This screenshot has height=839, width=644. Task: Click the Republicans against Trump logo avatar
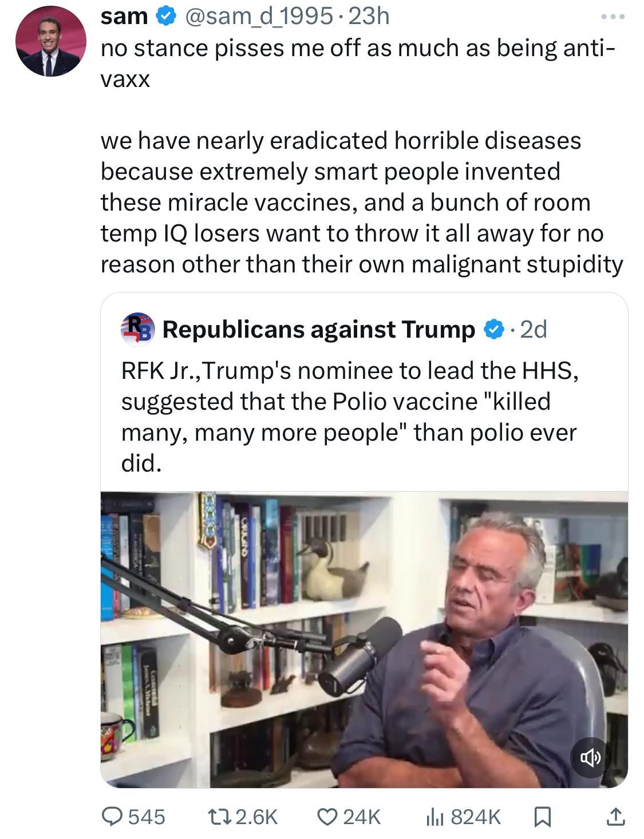point(137,329)
